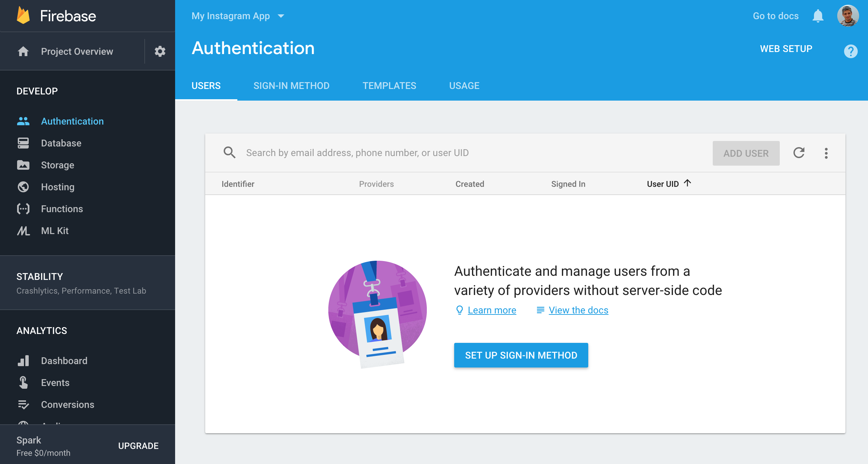
Task: Go to Project Overview
Action: click(77, 51)
